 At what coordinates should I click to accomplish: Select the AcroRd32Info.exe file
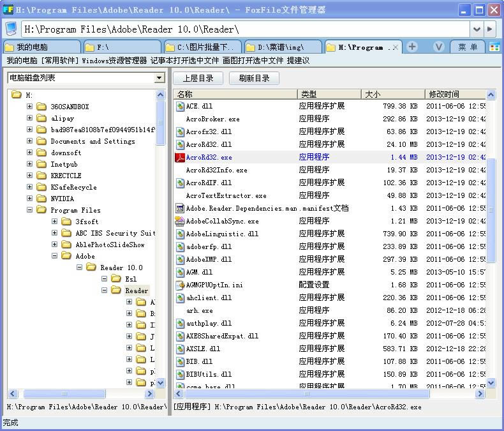217,170
